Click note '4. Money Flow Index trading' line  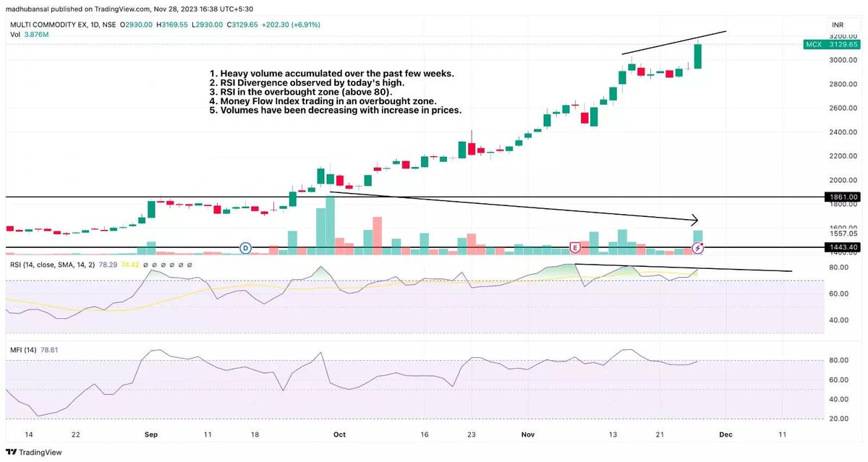tap(323, 101)
